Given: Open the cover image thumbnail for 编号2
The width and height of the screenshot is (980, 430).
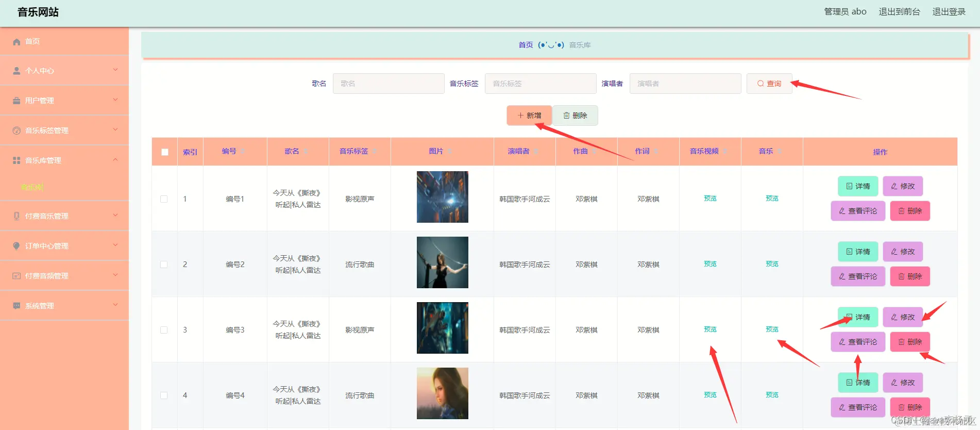Looking at the screenshot, I should pos(443,262).
